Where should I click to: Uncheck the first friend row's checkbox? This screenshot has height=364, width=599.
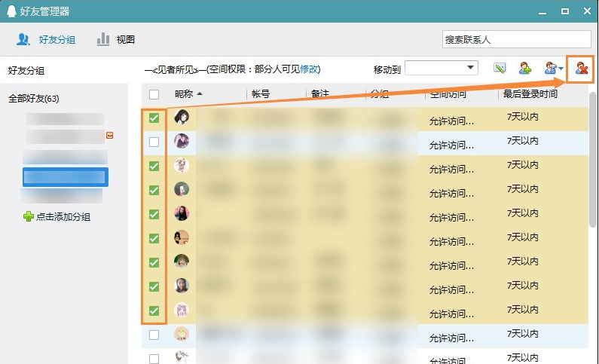tap(154, 118)
